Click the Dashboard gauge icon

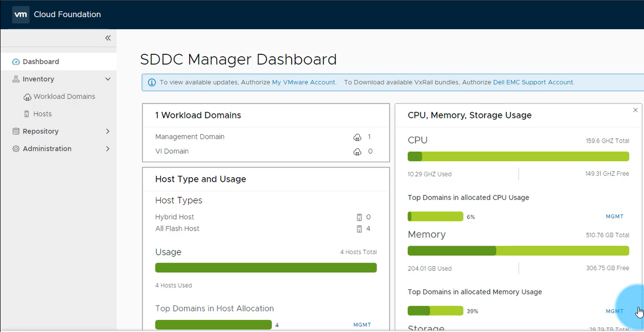tap(16, 62)
